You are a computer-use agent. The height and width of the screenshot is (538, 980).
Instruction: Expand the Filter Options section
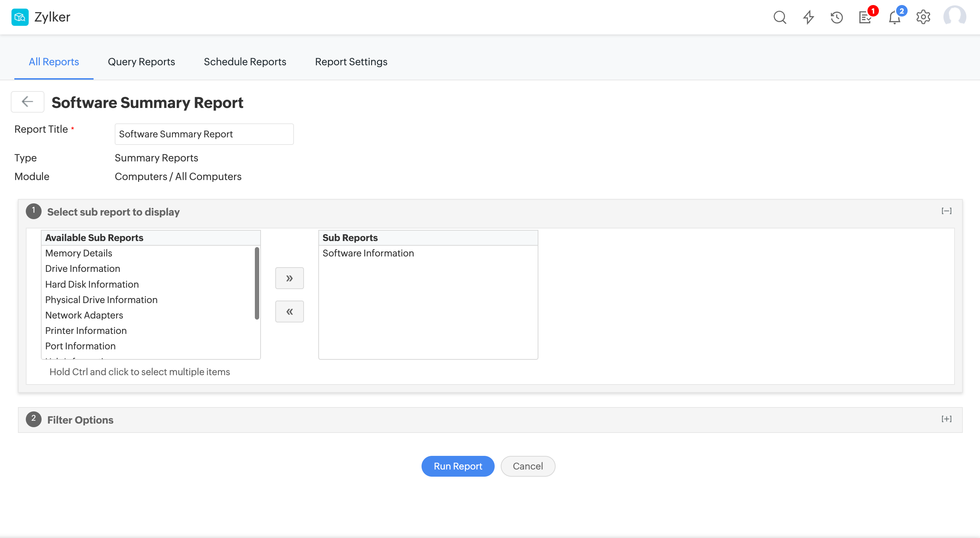[x=946, y=419]
